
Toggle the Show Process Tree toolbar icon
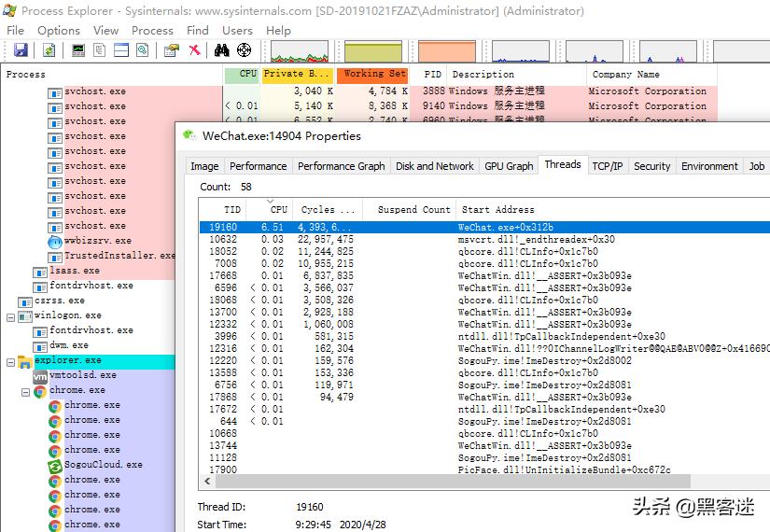pos(100,49)
